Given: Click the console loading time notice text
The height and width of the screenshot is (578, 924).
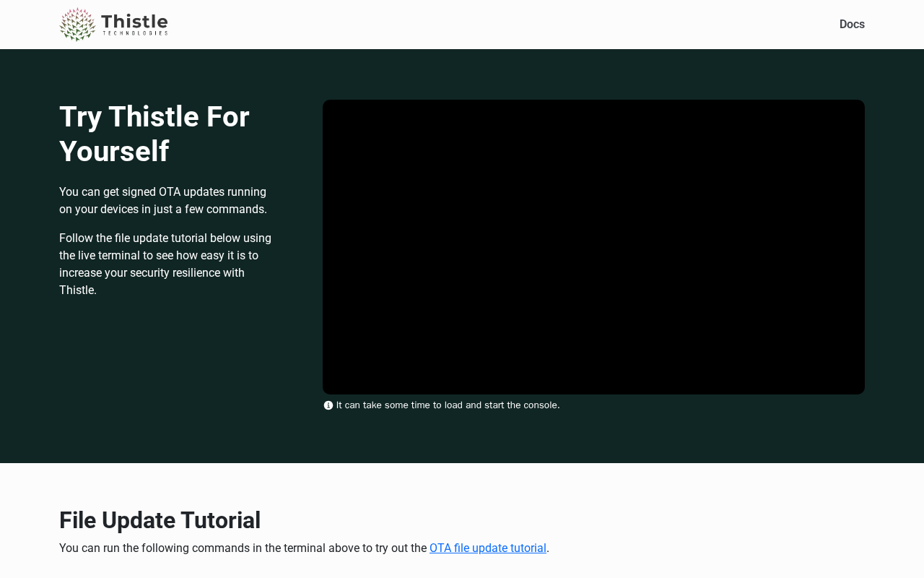Looking at the screenshot, I should (448, 405).
